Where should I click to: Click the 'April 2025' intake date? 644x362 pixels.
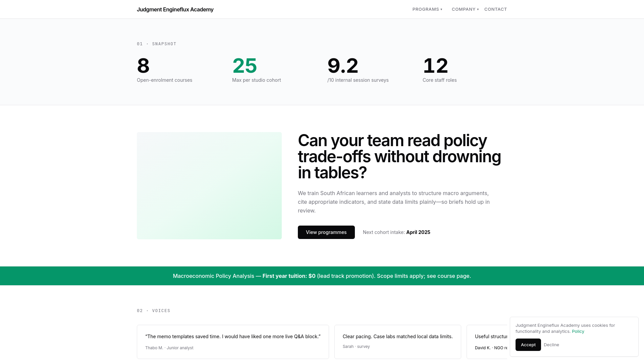pos(418,232)
